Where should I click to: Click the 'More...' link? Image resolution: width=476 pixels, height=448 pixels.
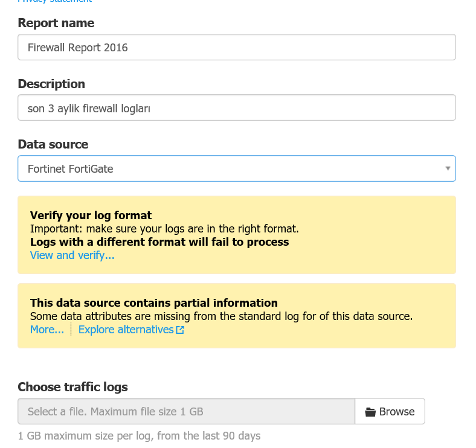(47, 329)
